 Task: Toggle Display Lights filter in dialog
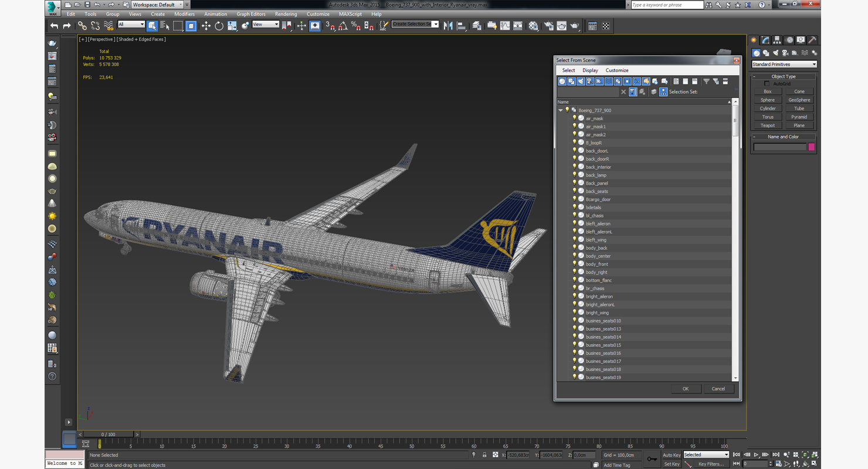[581, 81]
